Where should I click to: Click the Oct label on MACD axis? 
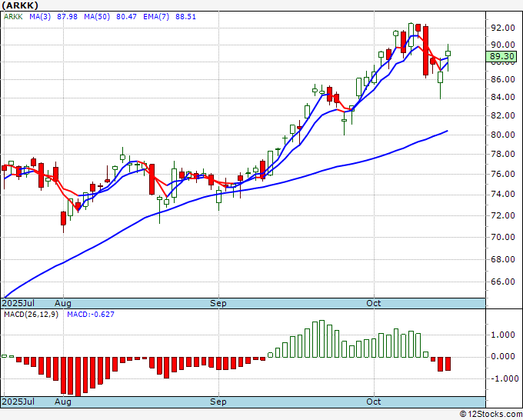(374, 402)
